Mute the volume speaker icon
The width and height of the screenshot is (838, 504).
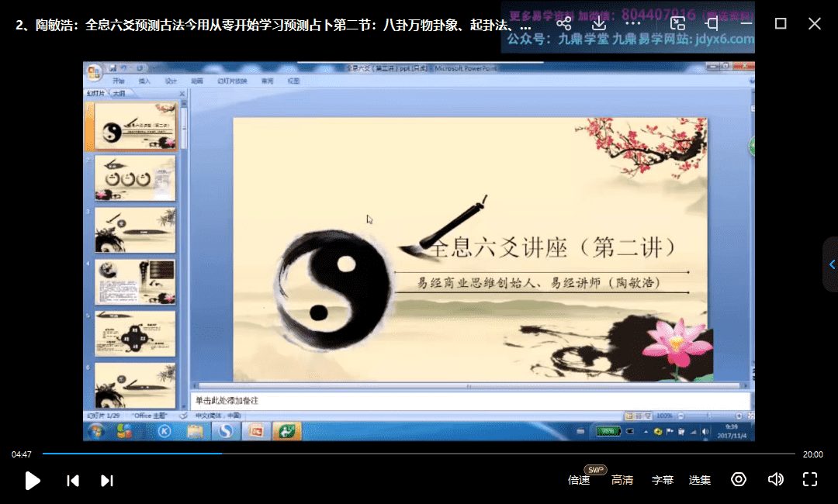coord(774,479)
